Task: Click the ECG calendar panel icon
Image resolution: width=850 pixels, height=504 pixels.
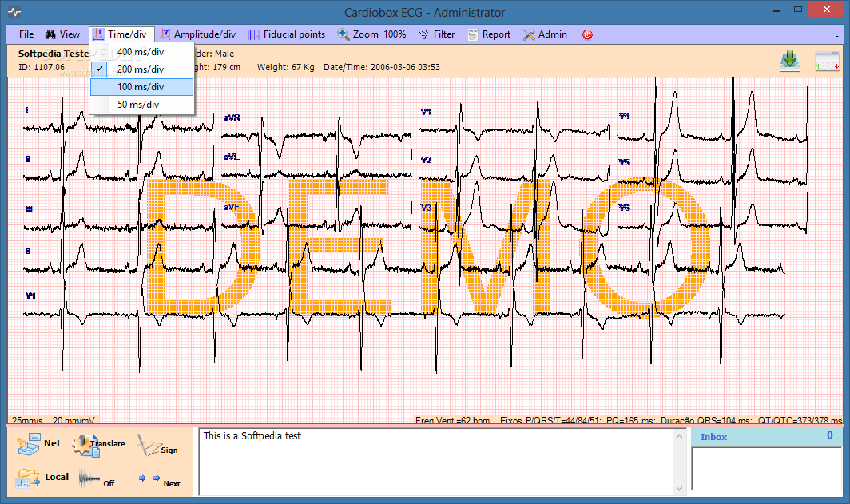Action: pos(828,62)
